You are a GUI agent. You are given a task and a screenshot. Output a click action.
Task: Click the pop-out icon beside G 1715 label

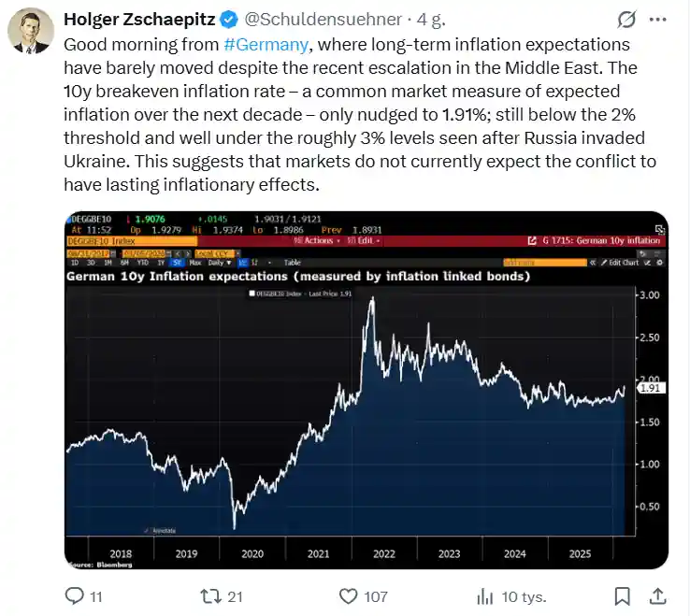click(531, 241)
